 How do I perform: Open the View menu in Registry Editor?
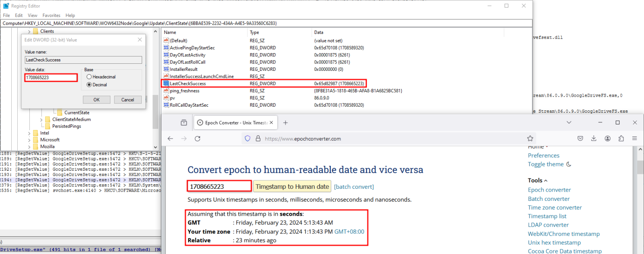pyautogui.click(x=33, y=15)
